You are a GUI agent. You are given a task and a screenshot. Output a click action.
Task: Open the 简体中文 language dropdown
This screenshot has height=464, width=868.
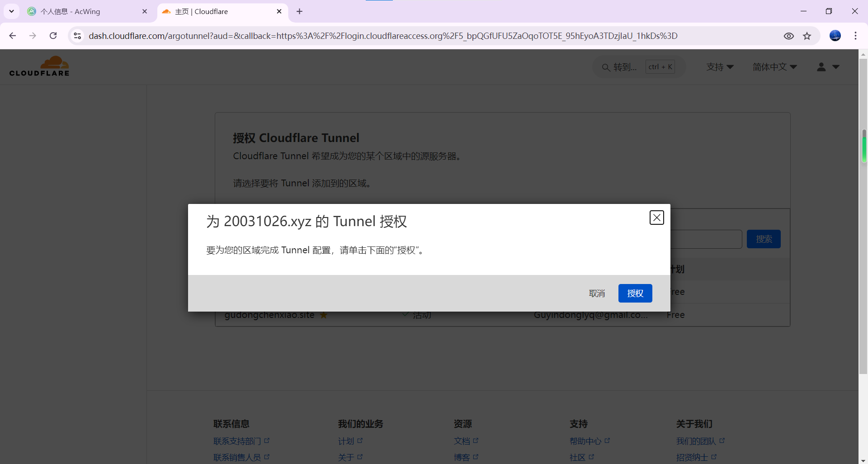(774, 67)
